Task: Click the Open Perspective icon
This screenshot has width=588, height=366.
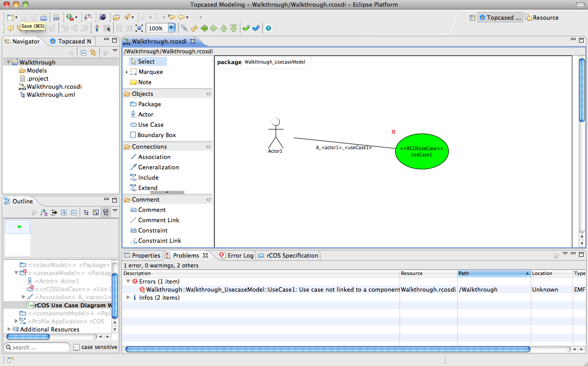Action: pos(472,18)
